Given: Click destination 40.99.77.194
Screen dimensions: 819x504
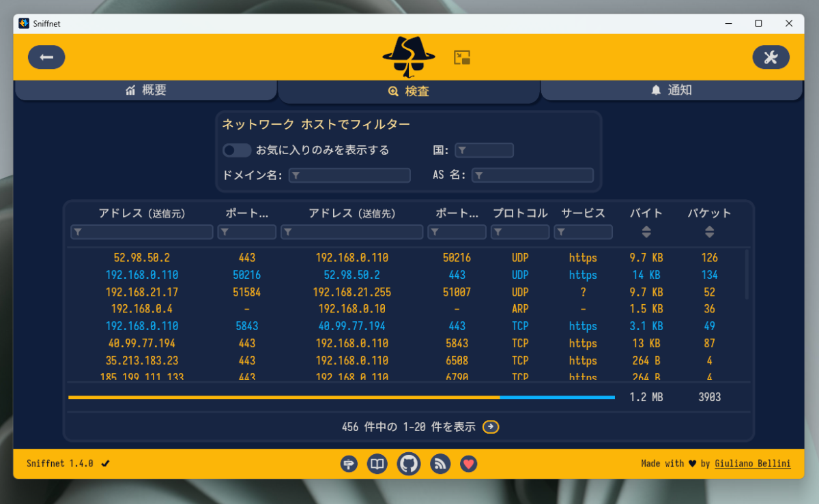Looking at the screenshot, I should click(352, 326).
